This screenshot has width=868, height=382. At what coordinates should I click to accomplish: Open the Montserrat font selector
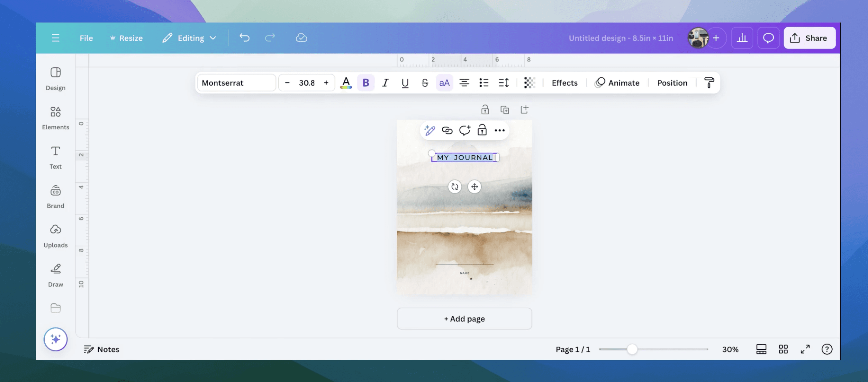pyautogui.click(x=236, y=83)
